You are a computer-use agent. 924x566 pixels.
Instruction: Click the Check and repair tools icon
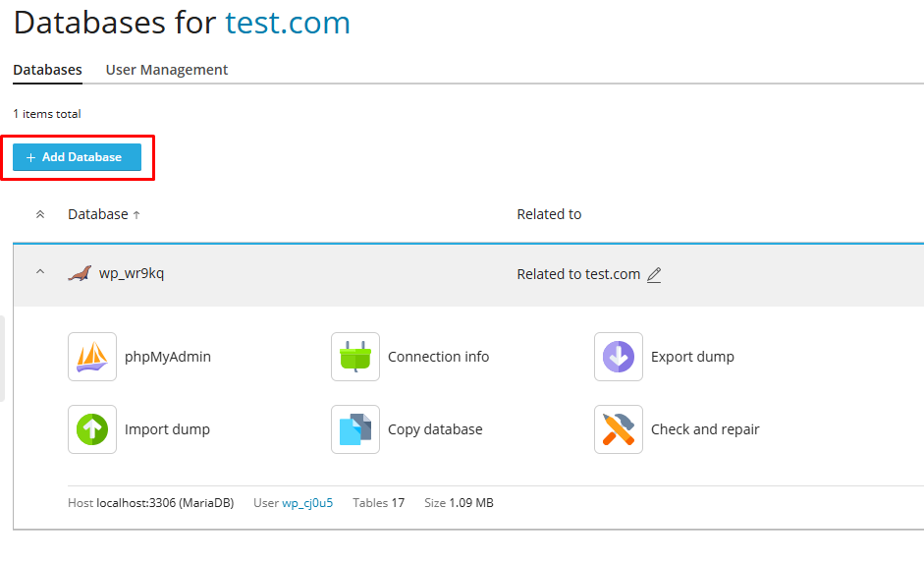pyautogui.click(x=619, y=429)
